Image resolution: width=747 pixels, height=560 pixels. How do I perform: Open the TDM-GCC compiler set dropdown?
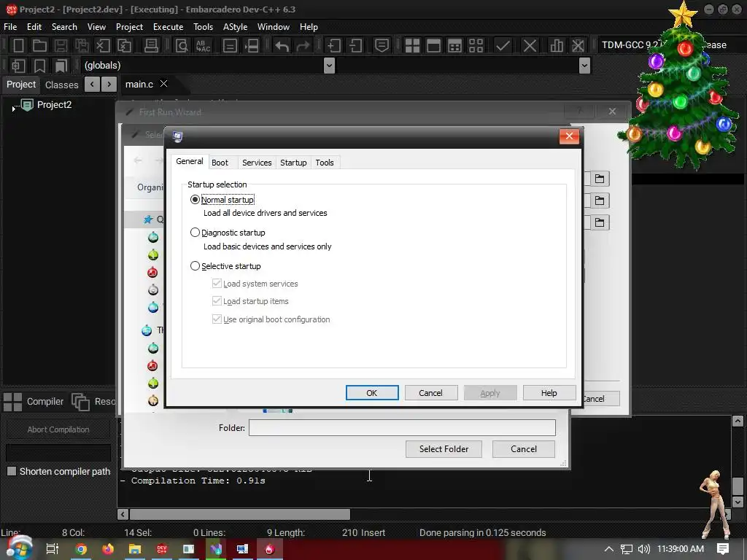[665, 45]
